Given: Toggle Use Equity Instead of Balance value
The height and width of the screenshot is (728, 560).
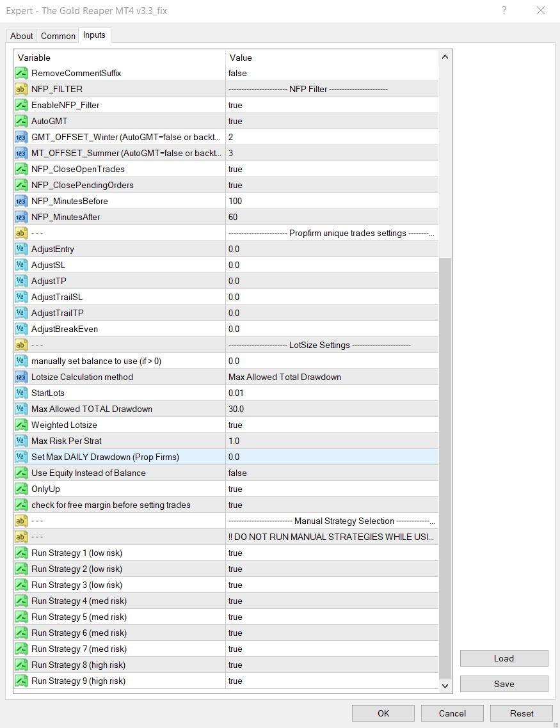Looking at the screenshot, I should point(332,473).
